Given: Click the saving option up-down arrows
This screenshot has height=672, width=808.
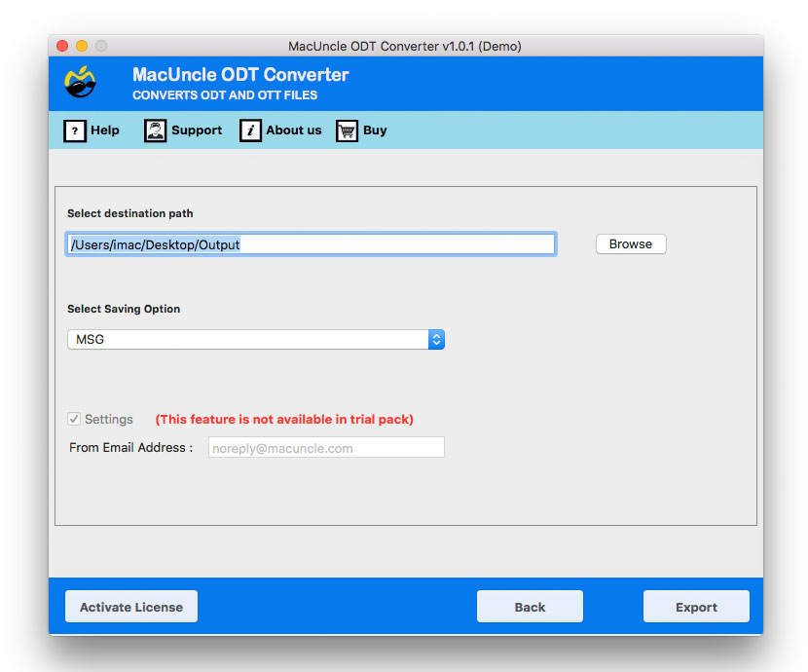Looking at the screenshot, I should pos(435,339).
